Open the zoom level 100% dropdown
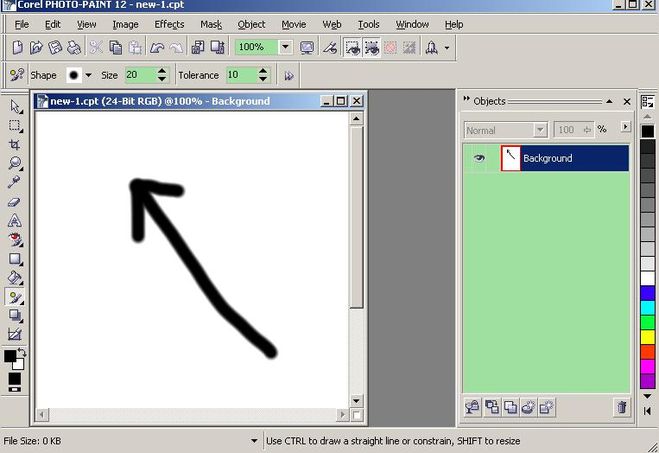659x453 pixels. [285, 47]
